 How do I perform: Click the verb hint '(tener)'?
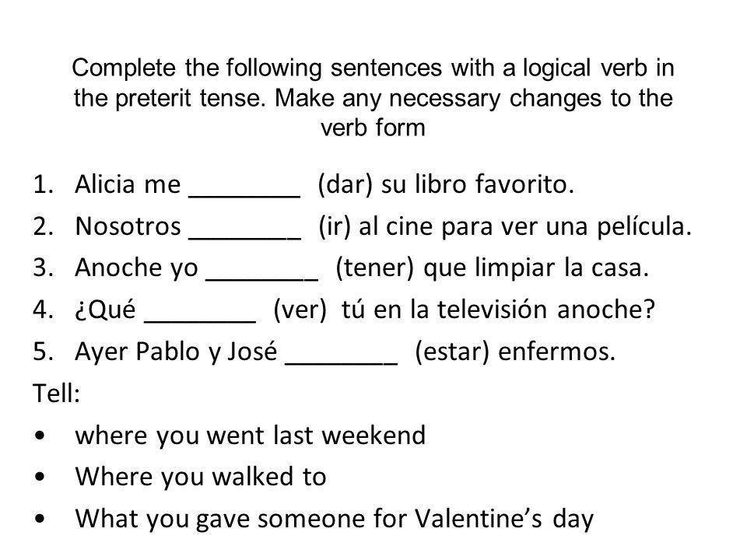(375, 268)
